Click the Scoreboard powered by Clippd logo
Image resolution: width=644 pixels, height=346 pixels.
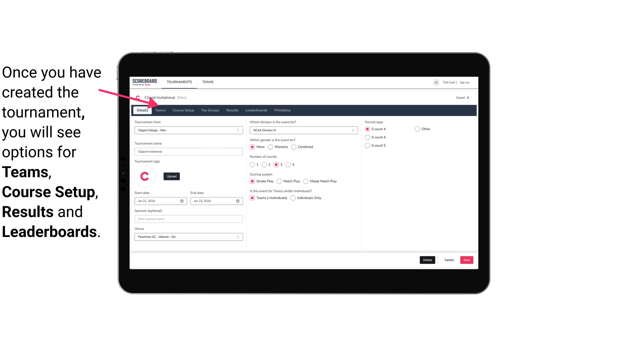point(145,82)
